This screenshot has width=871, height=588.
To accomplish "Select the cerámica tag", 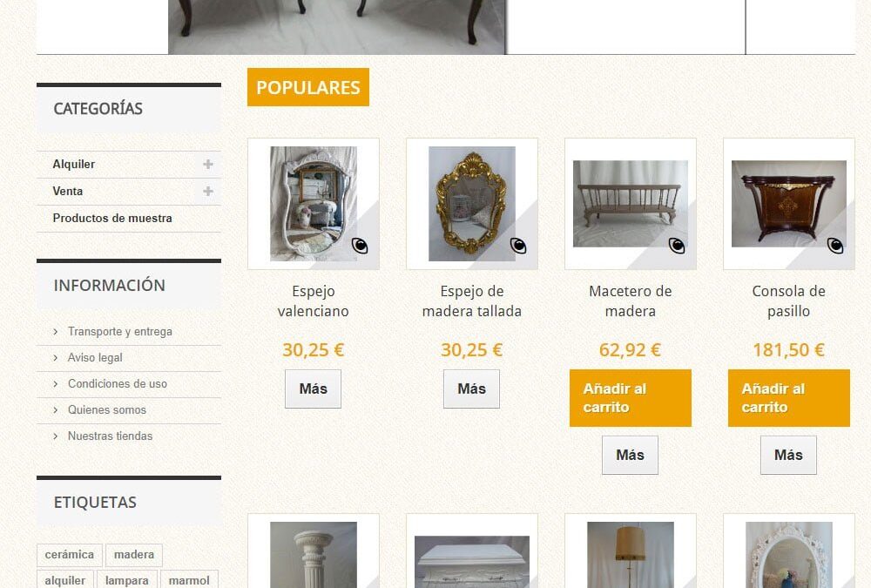I will [70, 555].
